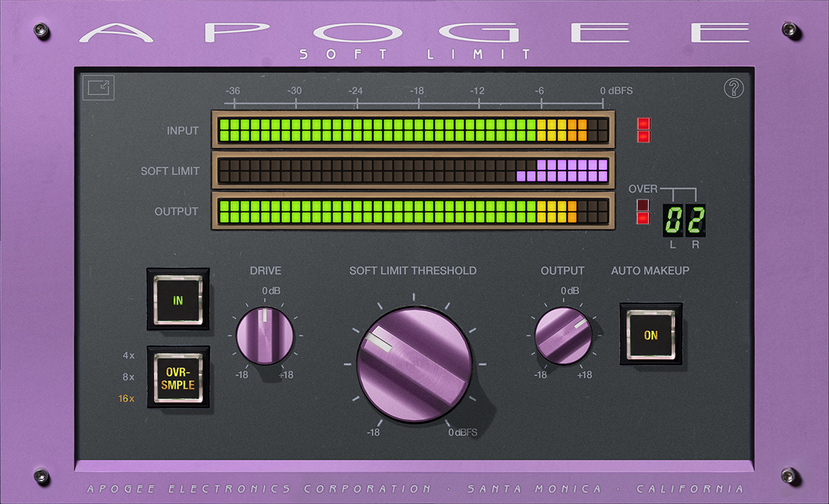Image resolution: width=829 pixels, height=504 pixels.
Task: Toggle the OVR-SMPLE oversampling button
Action: [178, 377]
